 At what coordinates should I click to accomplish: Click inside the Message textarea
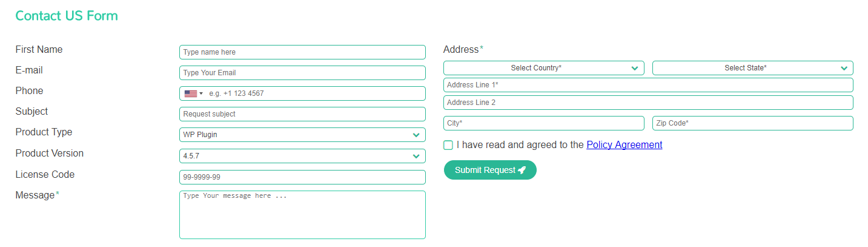302,215
